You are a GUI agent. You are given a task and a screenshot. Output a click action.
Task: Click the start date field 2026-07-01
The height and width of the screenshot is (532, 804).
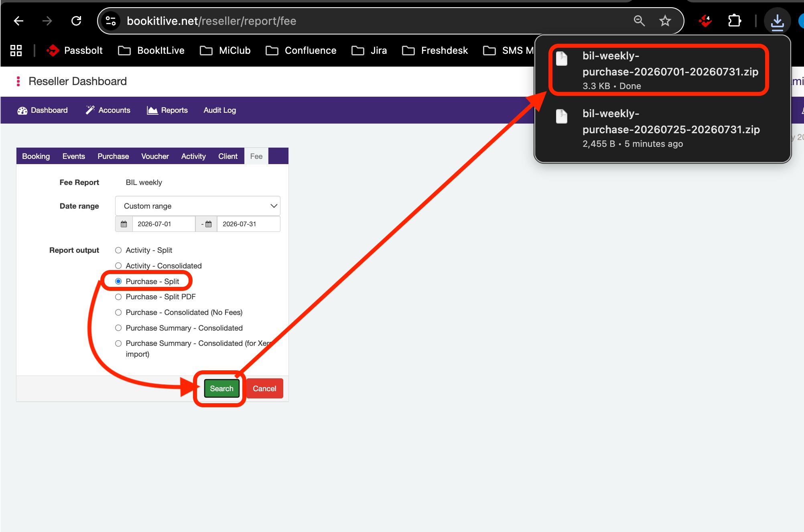click(164, 224)
